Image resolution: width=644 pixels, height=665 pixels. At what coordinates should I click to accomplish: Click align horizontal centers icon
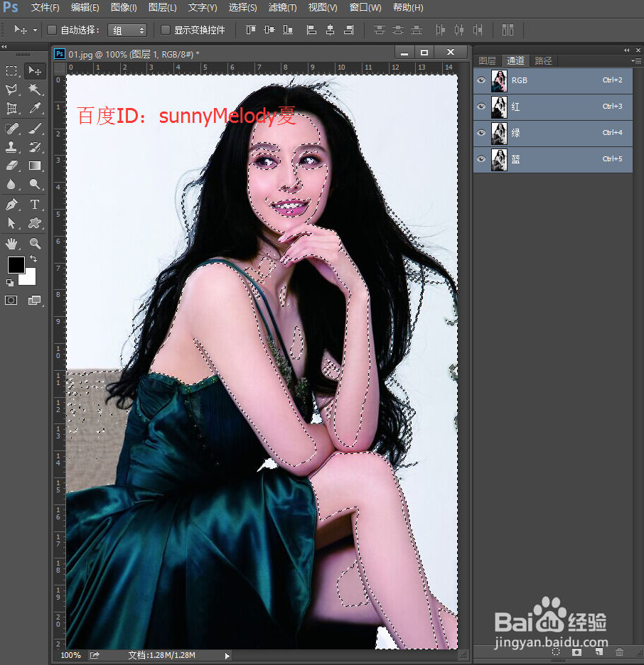330,30
